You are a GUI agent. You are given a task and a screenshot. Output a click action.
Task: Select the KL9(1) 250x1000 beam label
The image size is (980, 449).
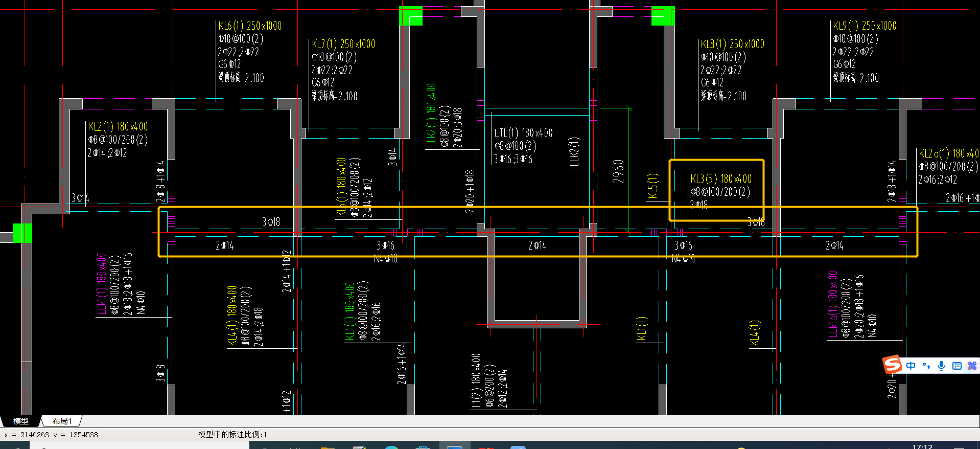[865, 26]
